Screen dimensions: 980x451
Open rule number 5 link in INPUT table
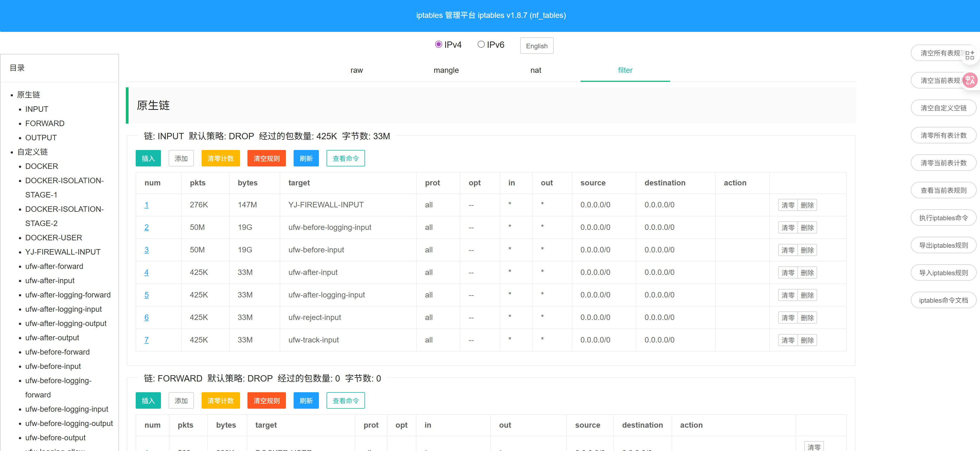[146, 294]
